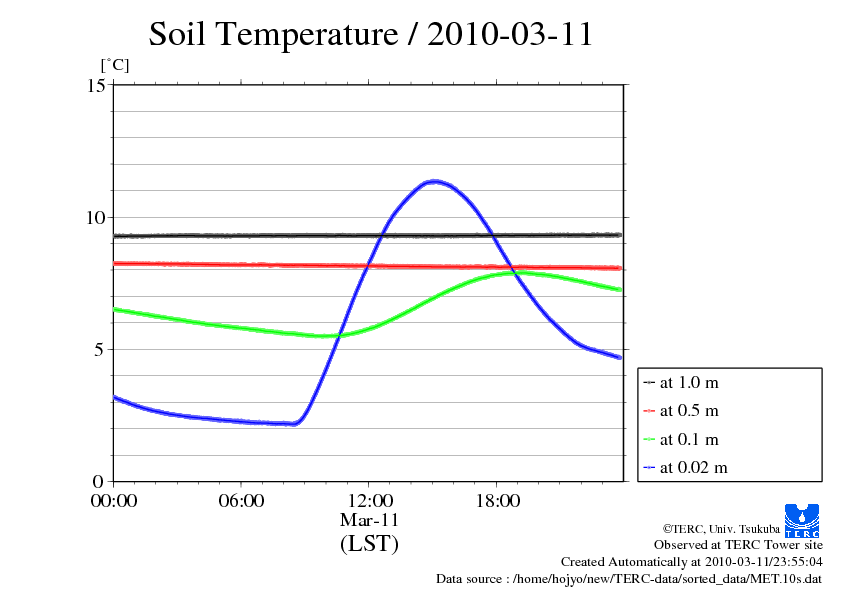842x595 pixels.
Task: Click the 18:00 x-axis tick label
Action: [x=497, y=501]
